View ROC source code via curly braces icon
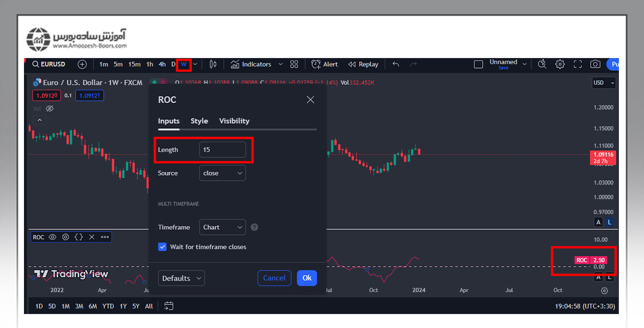Screen dimensions: 644x328 [78, 237]
